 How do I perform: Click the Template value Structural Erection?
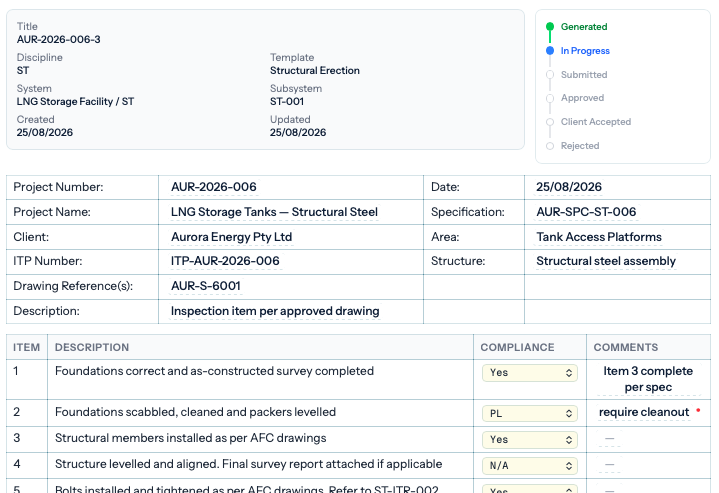click(315, 71)
